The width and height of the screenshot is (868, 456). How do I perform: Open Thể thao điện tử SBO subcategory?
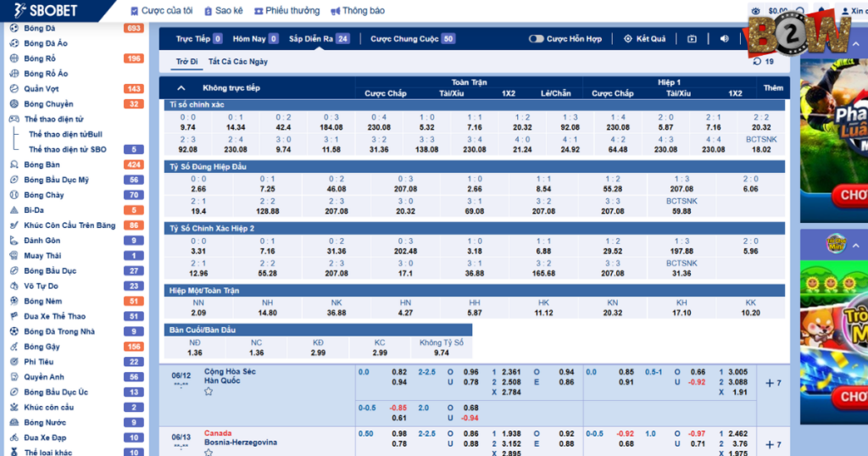click(68, 149)
